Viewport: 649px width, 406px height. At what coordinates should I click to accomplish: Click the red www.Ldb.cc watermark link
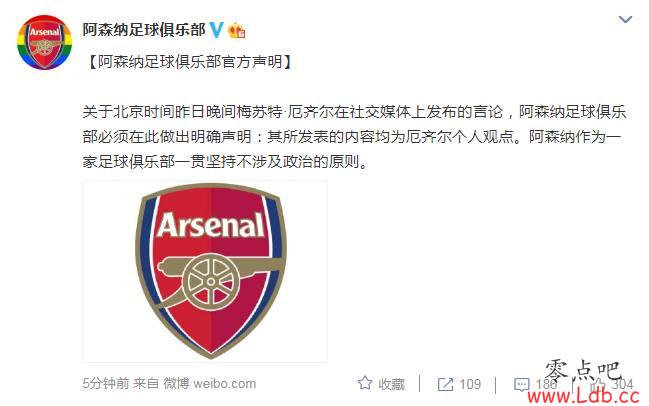click(x=584, y=396)
